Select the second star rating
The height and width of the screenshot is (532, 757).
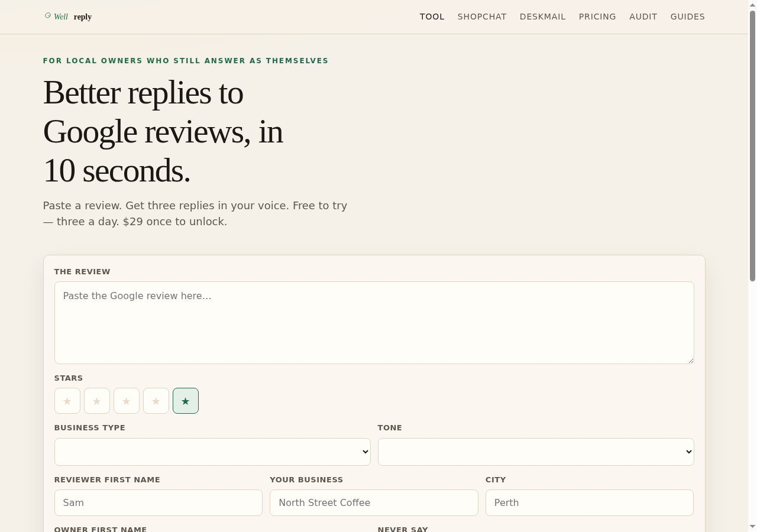(97, 401)
